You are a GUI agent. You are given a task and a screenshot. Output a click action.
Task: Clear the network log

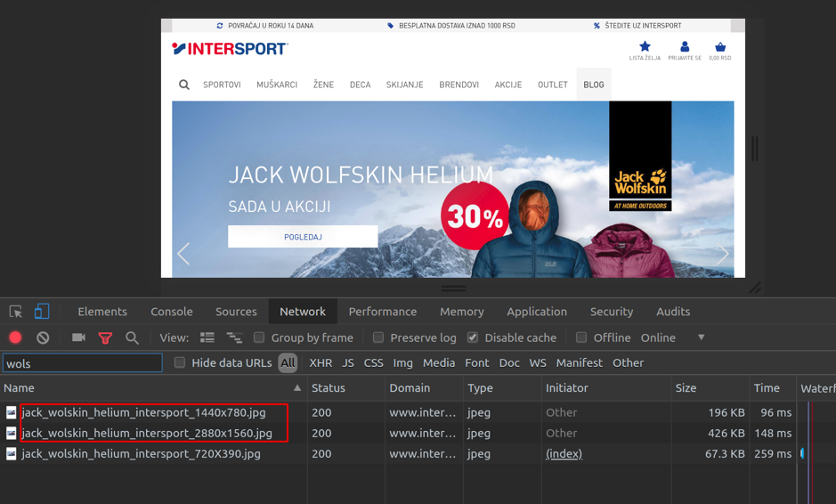[43, 337]
